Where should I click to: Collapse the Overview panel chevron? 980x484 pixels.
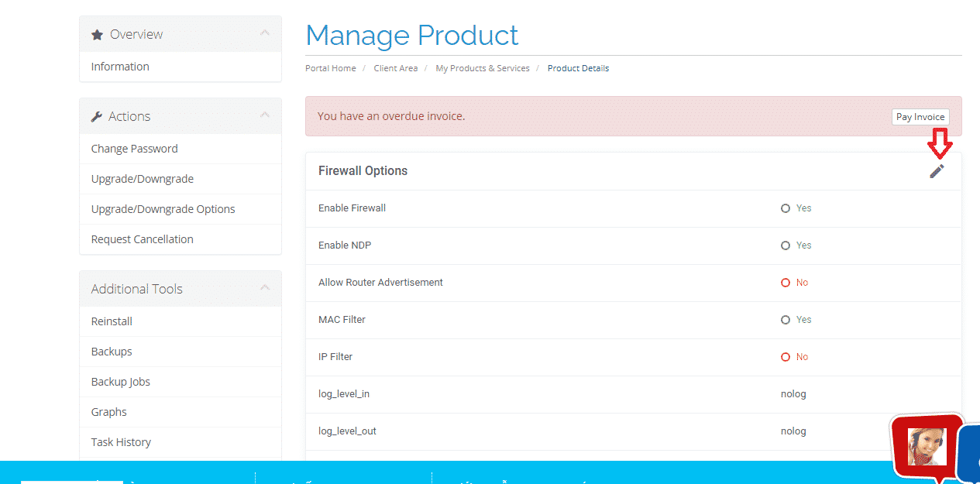(265, 33)
